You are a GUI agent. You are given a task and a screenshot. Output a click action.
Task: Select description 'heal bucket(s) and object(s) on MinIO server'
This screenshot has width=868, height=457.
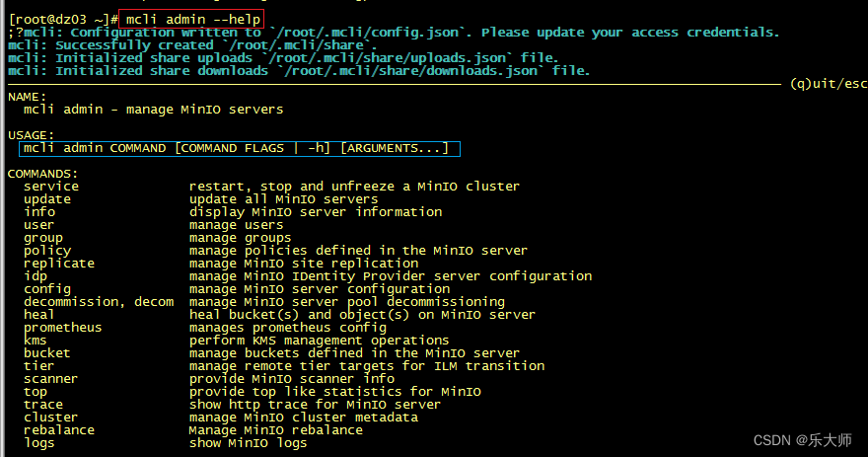(362, 315)
